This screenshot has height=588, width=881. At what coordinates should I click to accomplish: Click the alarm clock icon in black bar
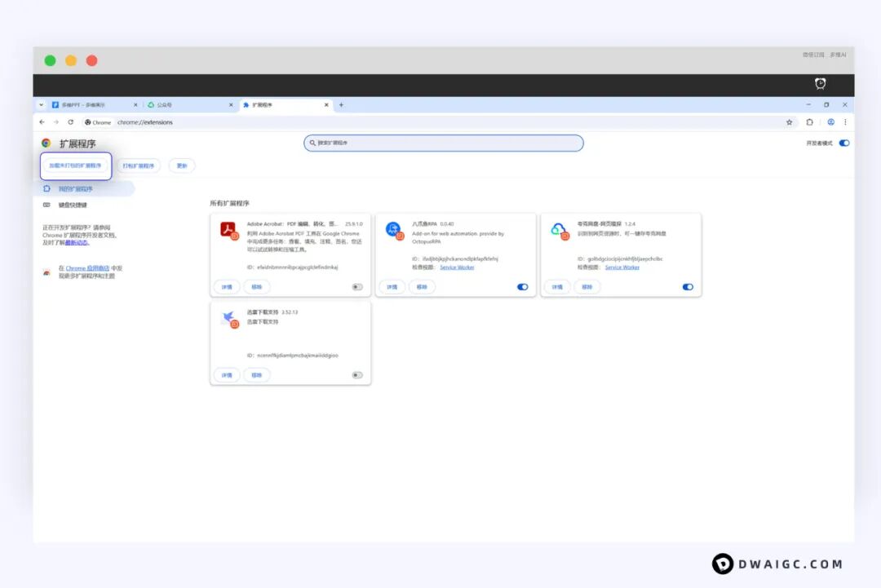click(x=820, y=84)
